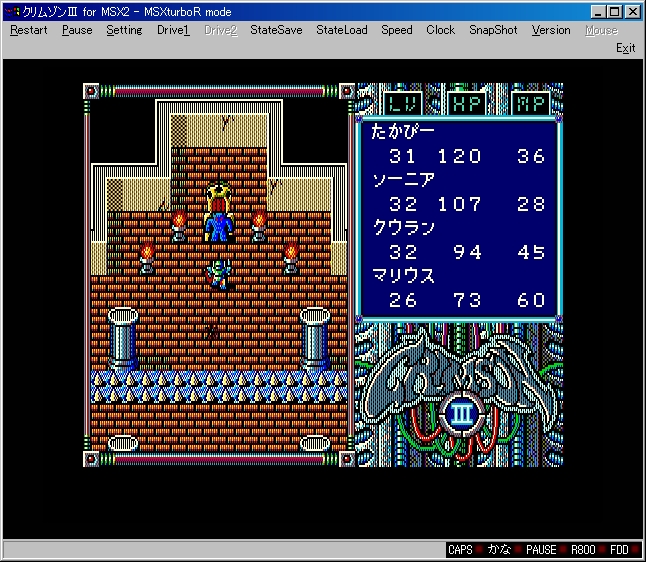Viewport: 646px width, 562px height.
Task: Open the Setting menu
Action: (x=124, y=30)
